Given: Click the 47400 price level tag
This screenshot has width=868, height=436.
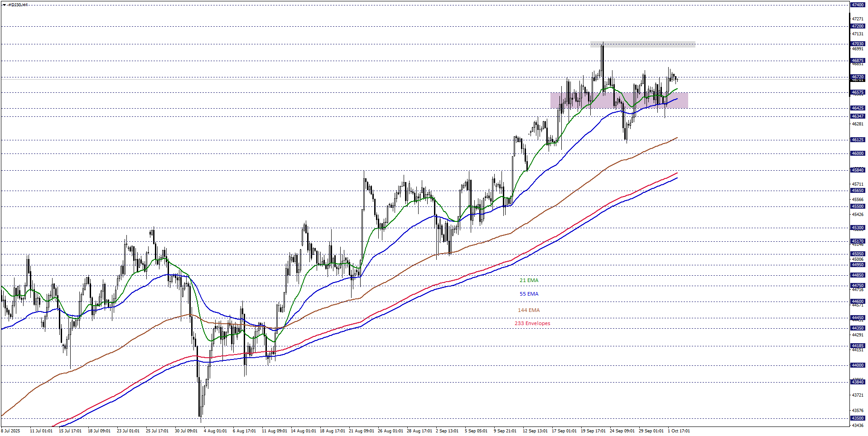Looking at the screenshot, I should pyautogui.click(x=857, y=5).
